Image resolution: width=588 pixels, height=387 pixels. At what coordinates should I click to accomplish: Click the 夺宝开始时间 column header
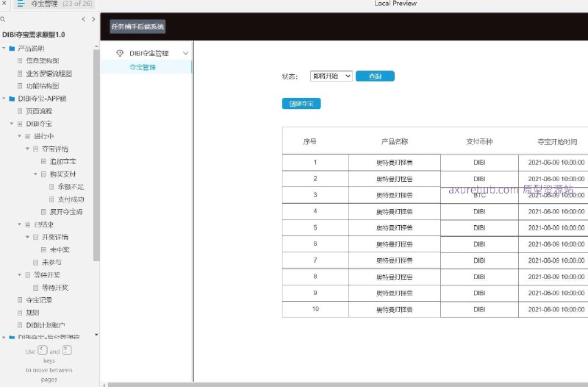click(557, 141)
